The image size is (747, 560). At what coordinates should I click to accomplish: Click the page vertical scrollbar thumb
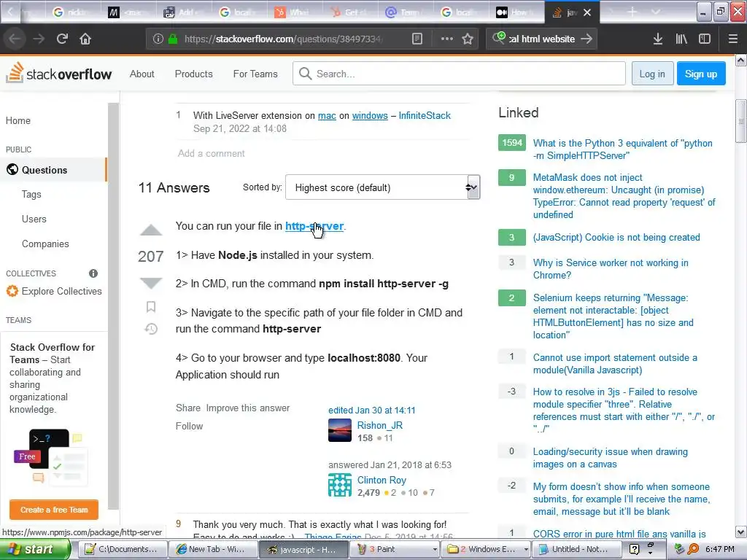pos(741,120)
